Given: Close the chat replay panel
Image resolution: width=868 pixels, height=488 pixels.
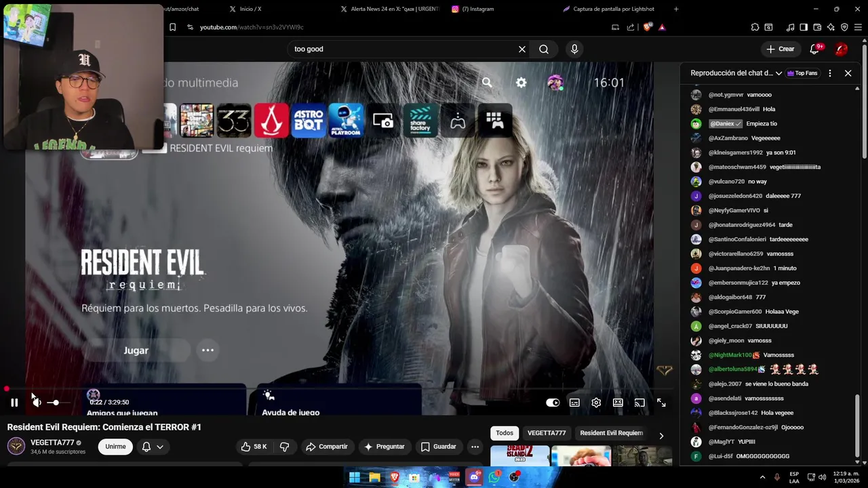Looking at the screenshot, I should pos(848,73).
